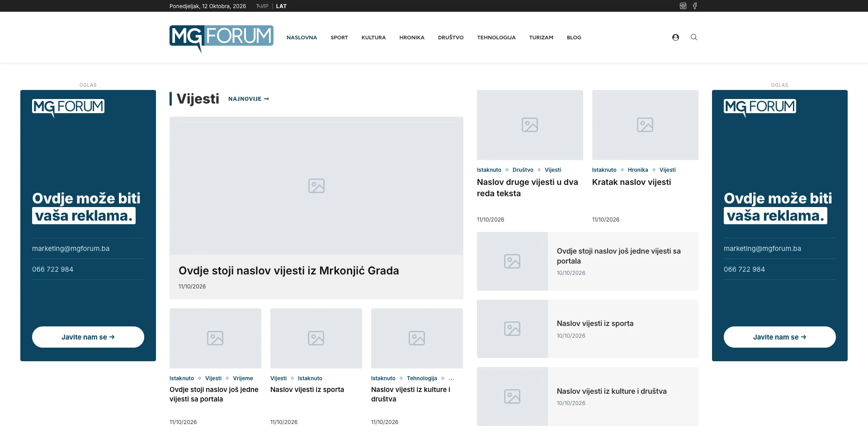Switch to Cyrillic script ЋИР
This screenshot has height=434, width=868.
[262, 6]
